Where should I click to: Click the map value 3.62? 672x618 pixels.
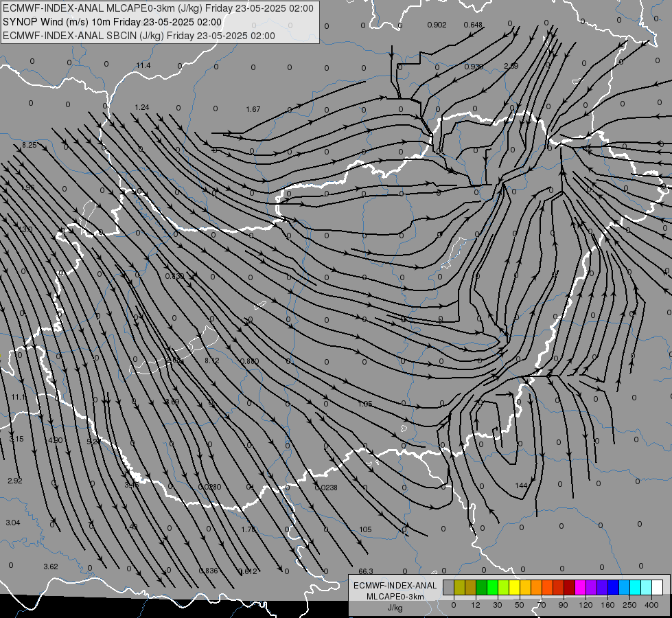tap(51, 566)
